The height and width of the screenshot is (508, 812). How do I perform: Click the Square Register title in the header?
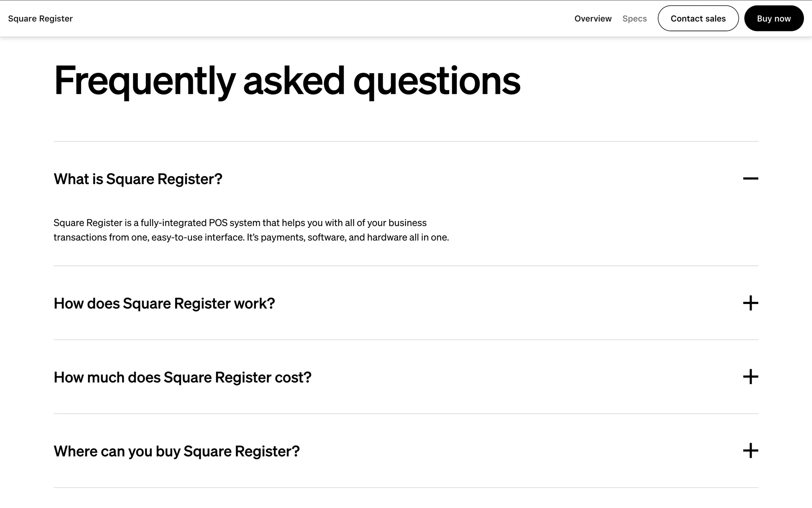point(41,19)
